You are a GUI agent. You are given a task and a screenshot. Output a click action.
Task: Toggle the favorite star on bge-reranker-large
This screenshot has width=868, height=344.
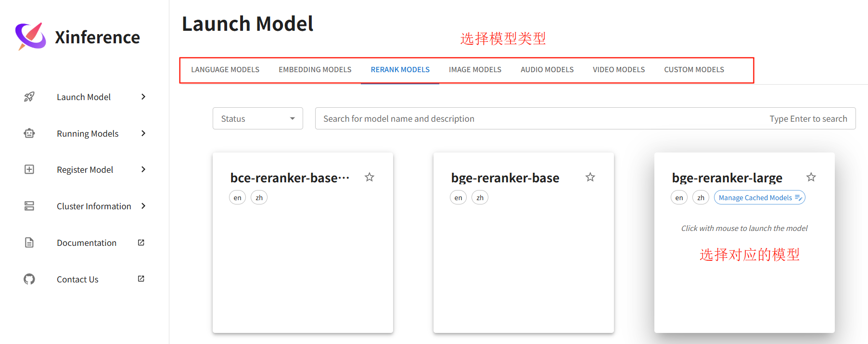811,177
